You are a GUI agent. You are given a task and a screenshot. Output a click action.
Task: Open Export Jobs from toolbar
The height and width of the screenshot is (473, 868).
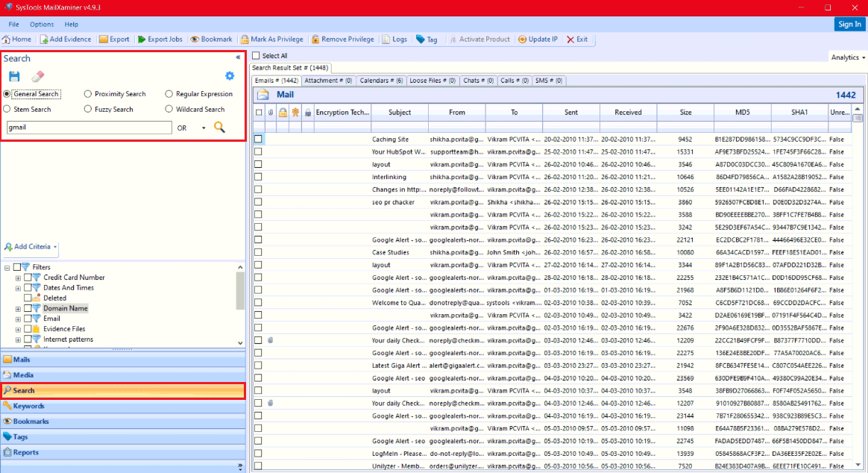160,40
